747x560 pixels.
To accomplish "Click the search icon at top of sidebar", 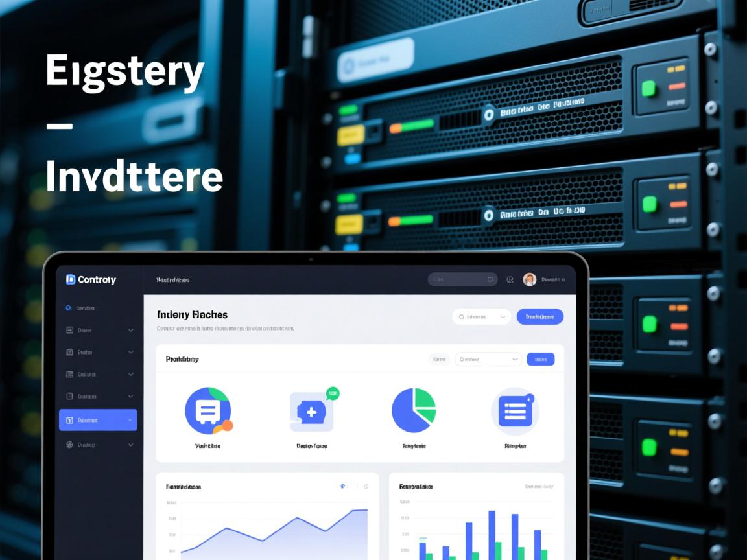I will [x=69, y=308].
